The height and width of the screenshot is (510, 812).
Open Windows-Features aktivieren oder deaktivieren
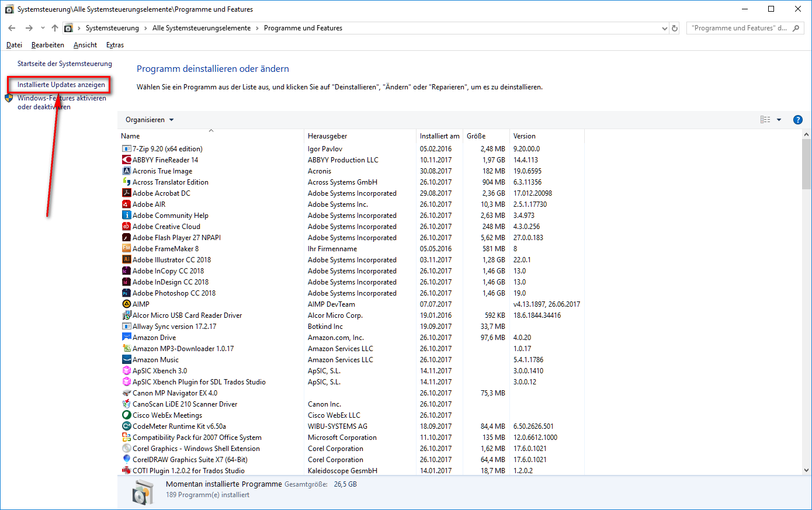point(62,102)
